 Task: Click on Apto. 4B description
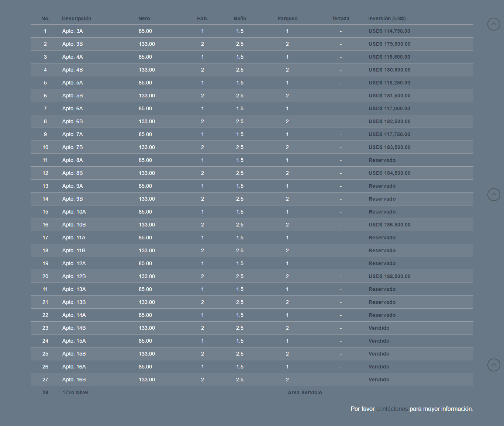(72, 70)
